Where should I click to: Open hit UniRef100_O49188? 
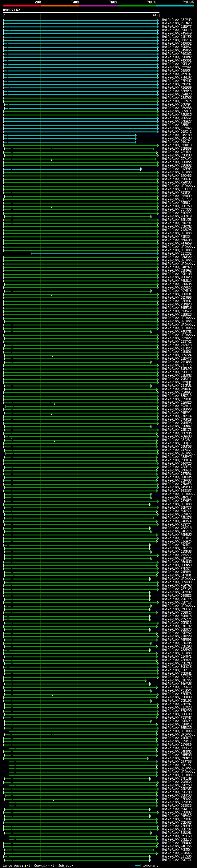pos(177,138)
